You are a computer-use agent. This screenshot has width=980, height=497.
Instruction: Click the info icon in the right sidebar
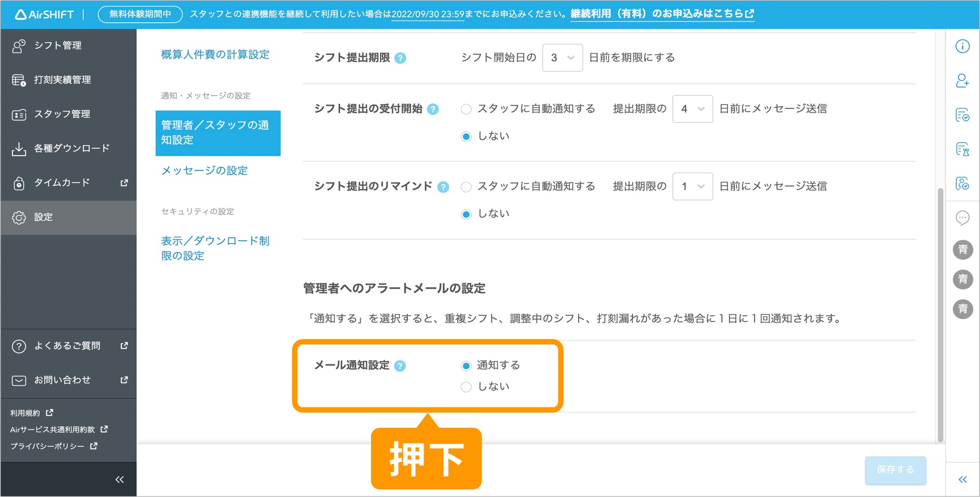click(x=963, y=47)
